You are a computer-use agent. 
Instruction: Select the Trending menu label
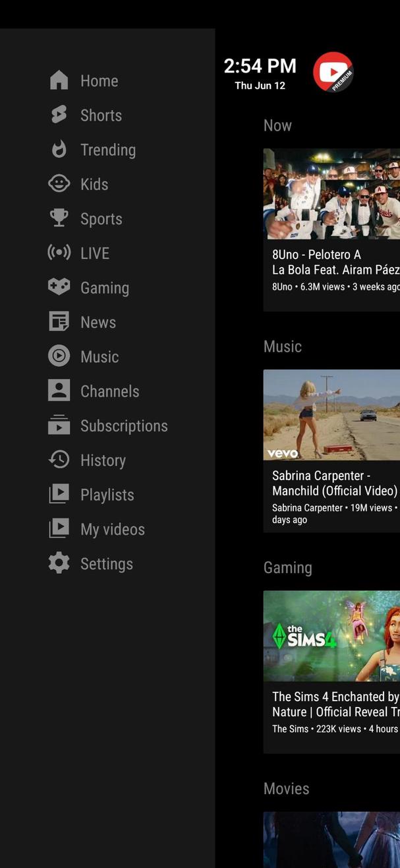108,150
